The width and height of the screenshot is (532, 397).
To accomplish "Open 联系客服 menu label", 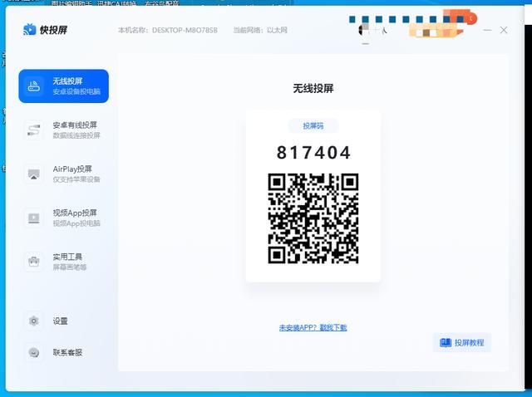I will [67, 353].
